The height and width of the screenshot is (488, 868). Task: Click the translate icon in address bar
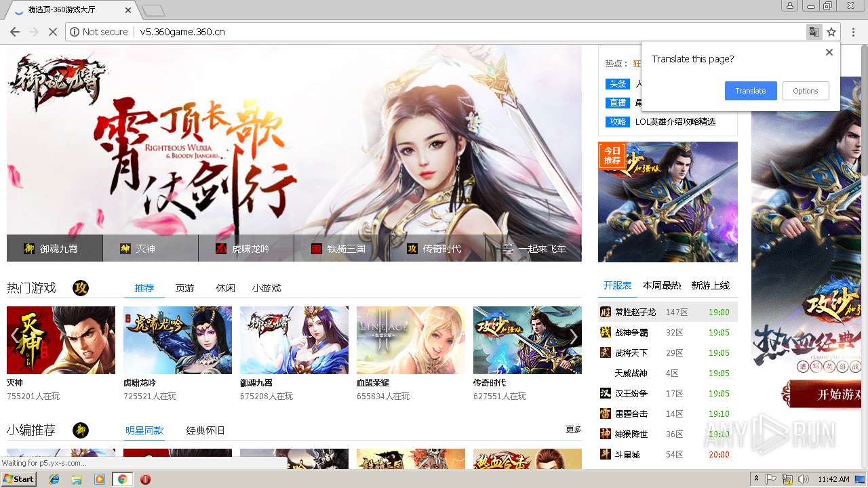(814, 32)
